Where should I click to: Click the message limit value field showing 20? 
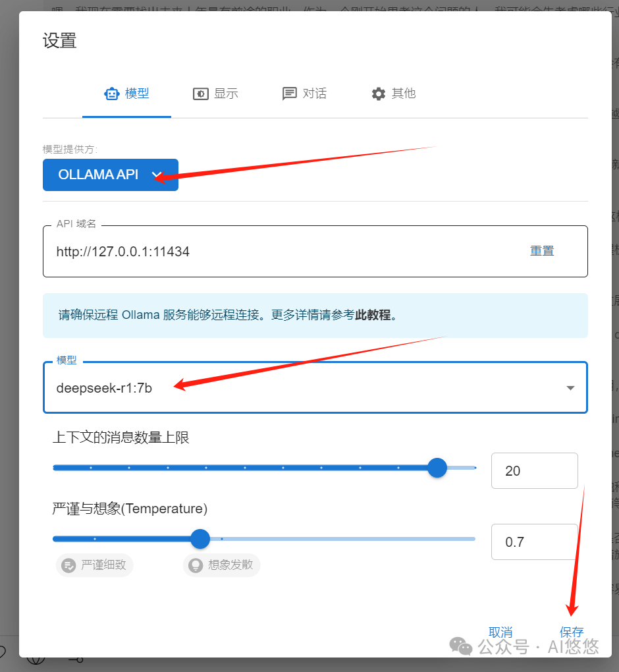pyautogui.click(x=535, y=470)
